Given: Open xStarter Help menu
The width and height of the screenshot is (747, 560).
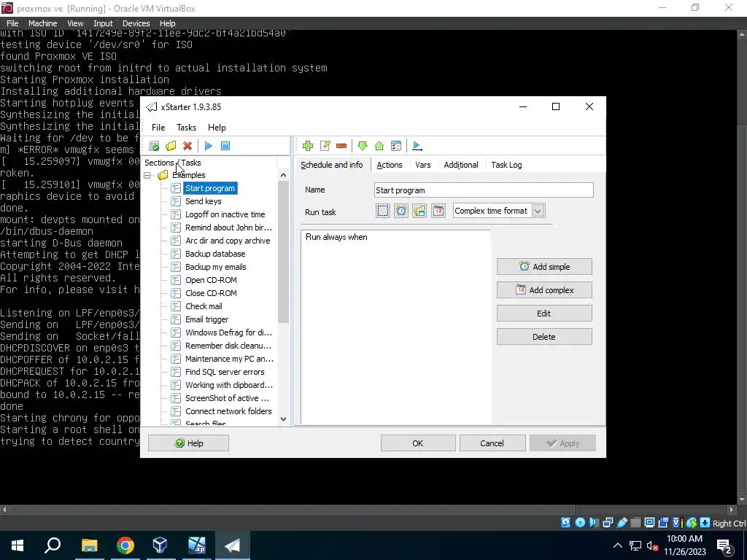Looking at the screenshot, I should pos(217,127).
